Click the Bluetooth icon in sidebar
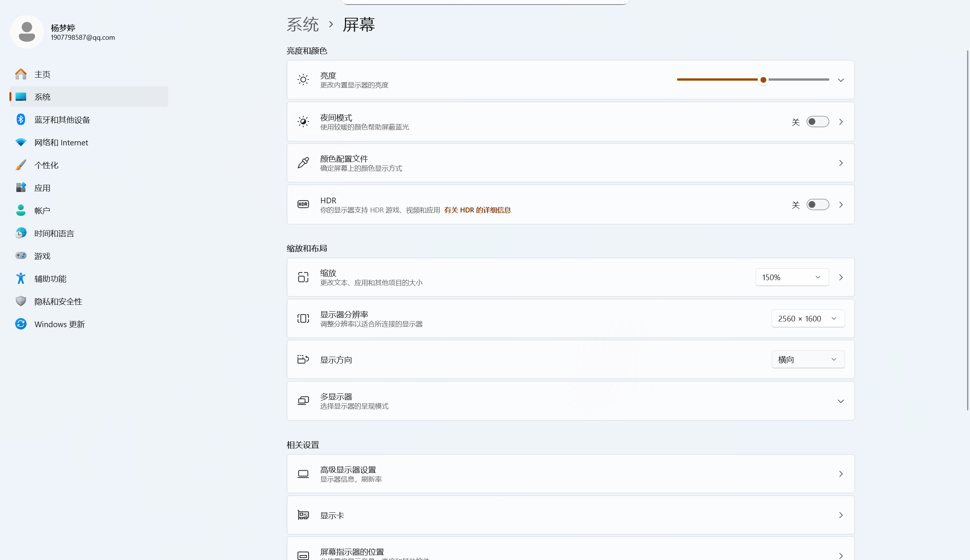This screenshot has height=560, width=970. click(21, 120)
